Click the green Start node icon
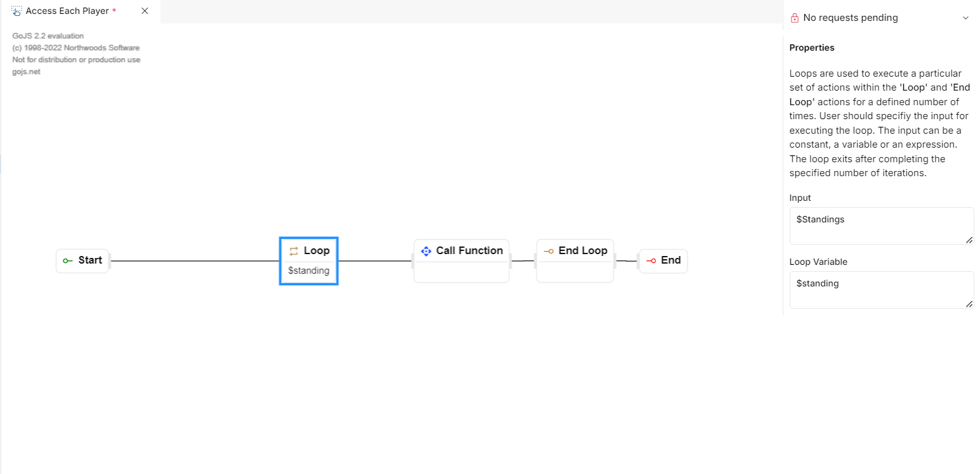This screenshot has width=980, height=474. [68, 260]
